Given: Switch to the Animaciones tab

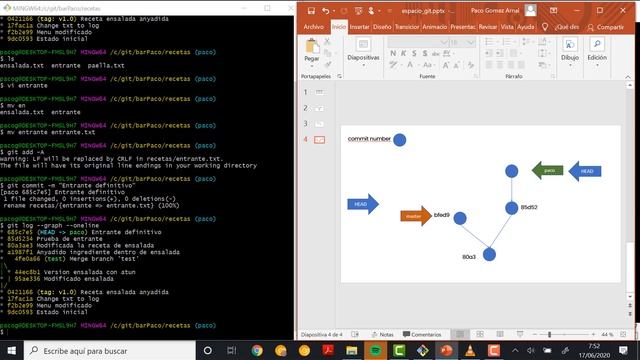Looking at the screenshot, I should [x=435, y=27].
